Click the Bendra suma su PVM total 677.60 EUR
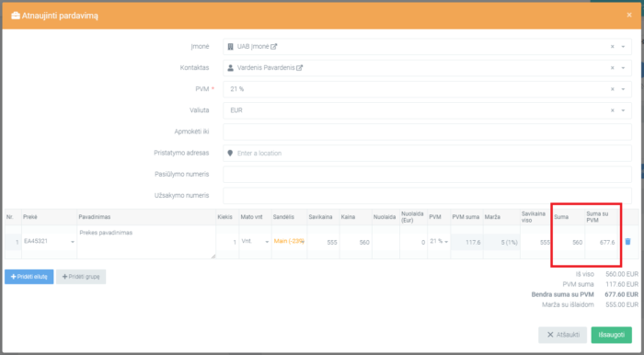Image resolution: width=644 pixels, height=355 pixels. point(621,294)
